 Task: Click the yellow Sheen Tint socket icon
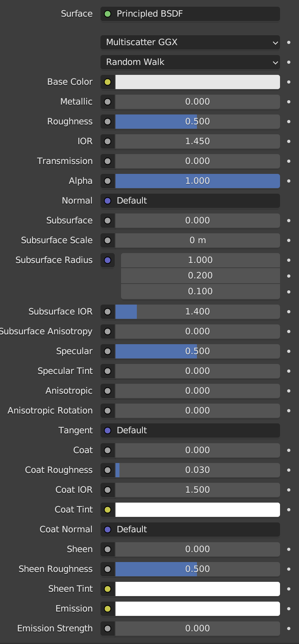(x=108, y=589)
